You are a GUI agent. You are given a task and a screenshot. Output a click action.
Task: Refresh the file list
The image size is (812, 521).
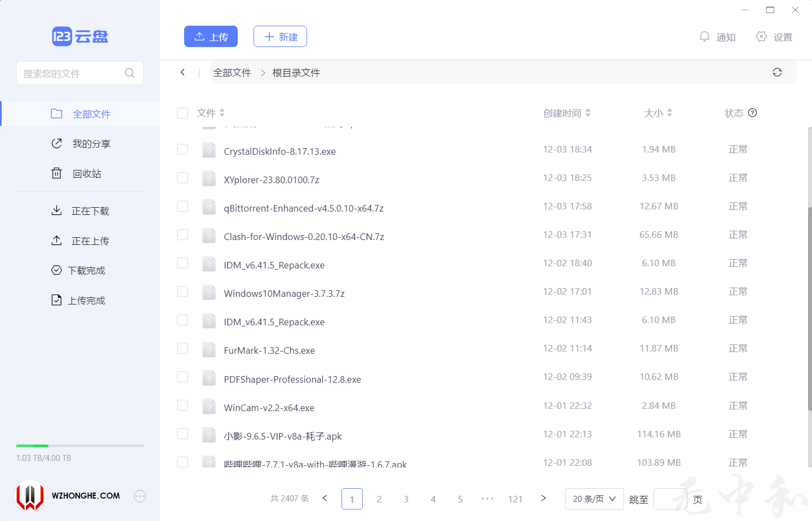[777, 72]
